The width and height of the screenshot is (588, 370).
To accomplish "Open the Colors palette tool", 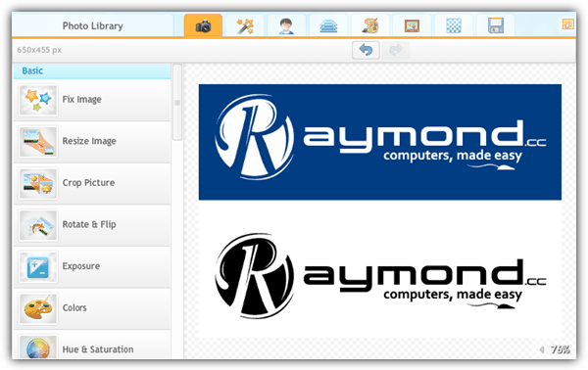I will pyautogui.click(x=92, y=308).
